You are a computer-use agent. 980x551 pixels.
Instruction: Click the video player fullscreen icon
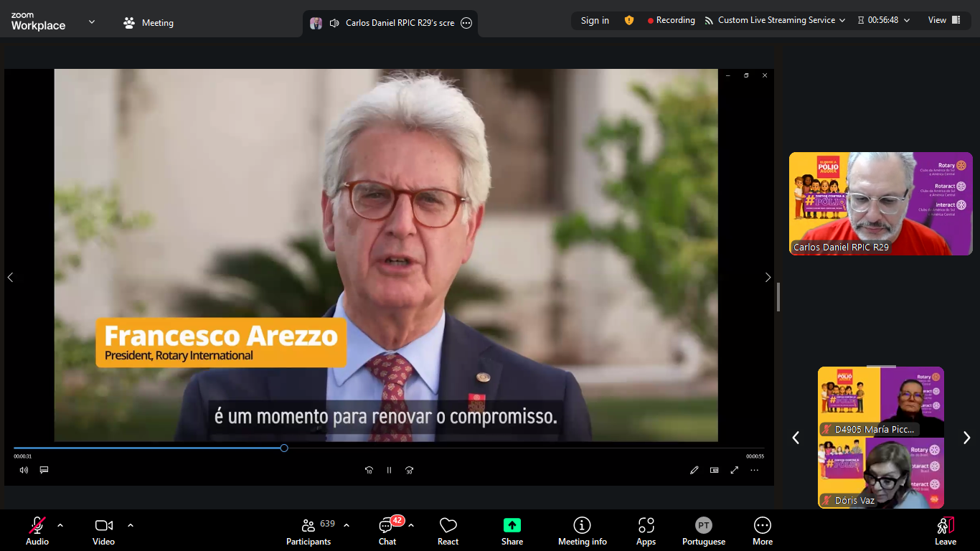pyautogui.click(x=734, y=471)
